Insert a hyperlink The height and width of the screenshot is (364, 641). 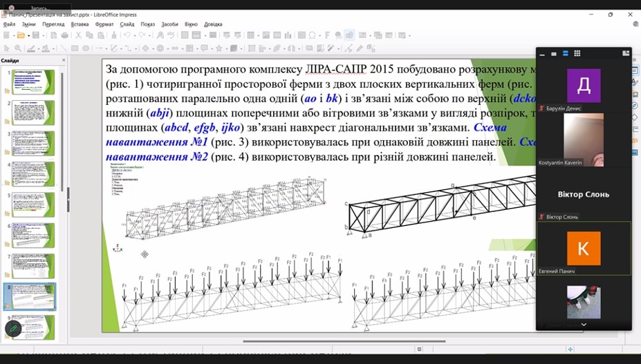tap(339, 35)
